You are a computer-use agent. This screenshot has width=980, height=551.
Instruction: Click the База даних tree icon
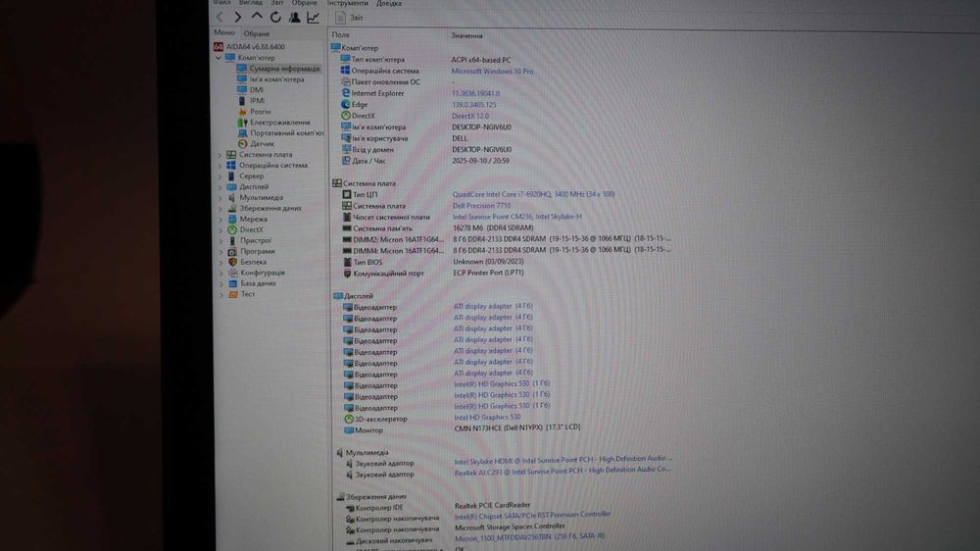232,283
